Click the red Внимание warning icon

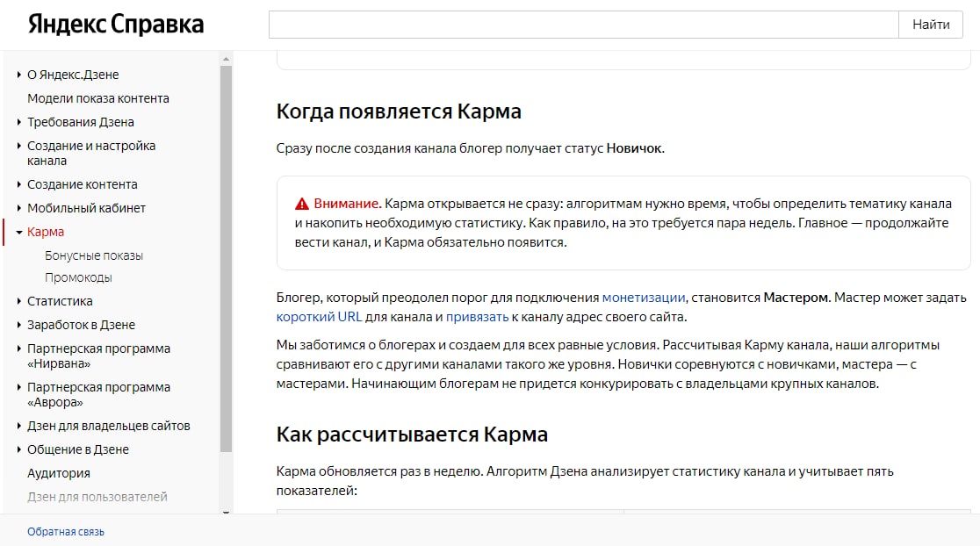pyautogui.click(x=302, y=204)
